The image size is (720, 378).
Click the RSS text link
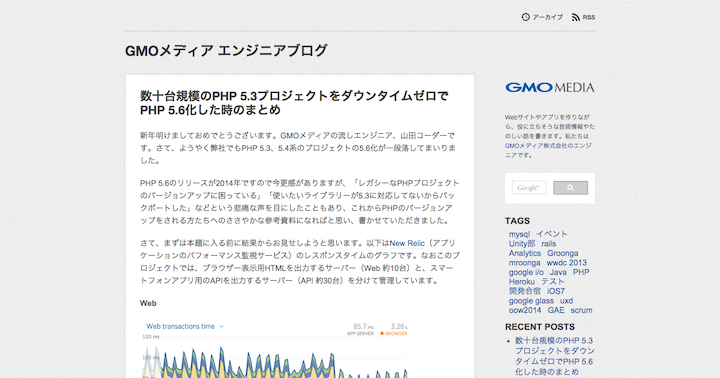(589, 17)
